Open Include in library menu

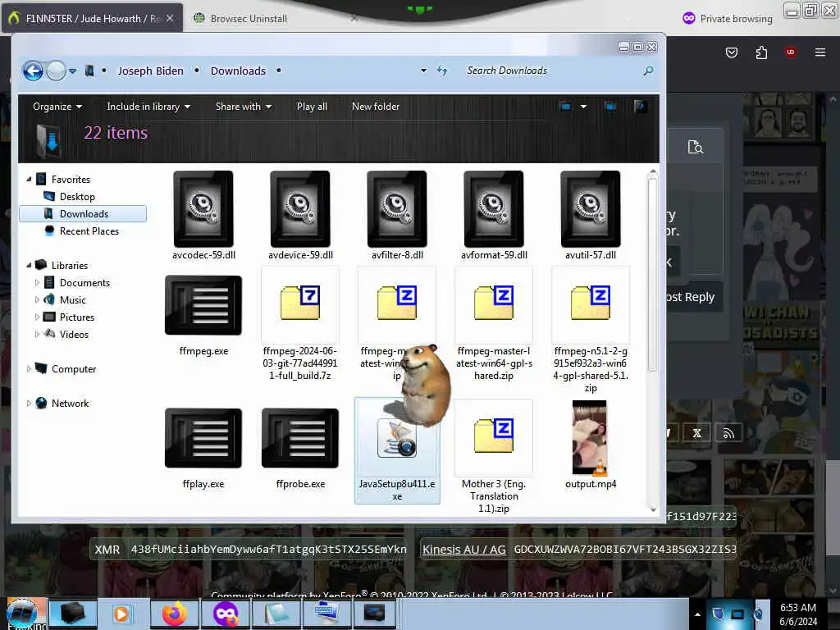(x=148, y=107)
